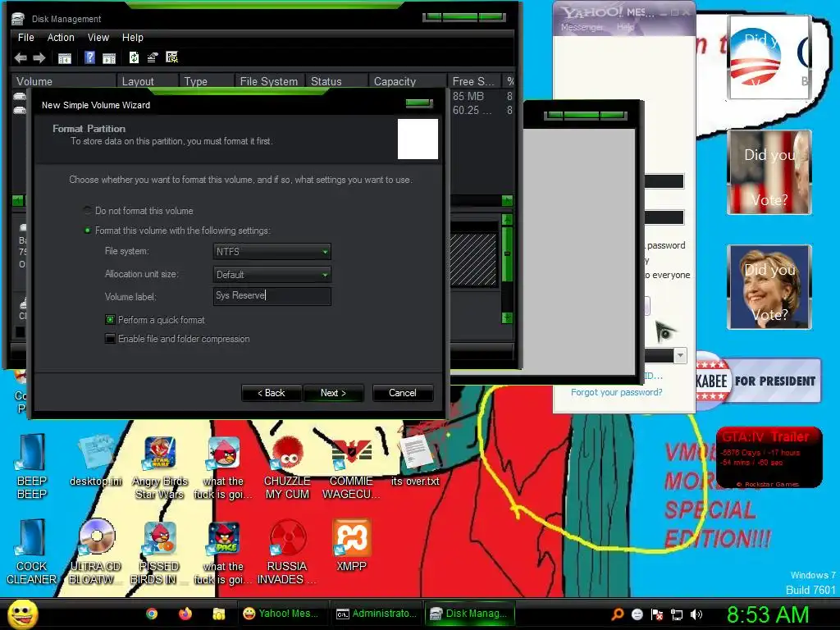840x630 pixels.
Task: Click the smiley Start button
Action: pyautogui.click(x=22, y=614)
